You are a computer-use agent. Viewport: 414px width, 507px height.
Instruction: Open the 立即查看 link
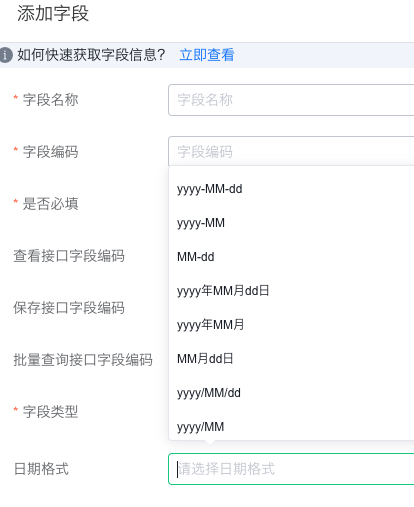coord(207,55)
